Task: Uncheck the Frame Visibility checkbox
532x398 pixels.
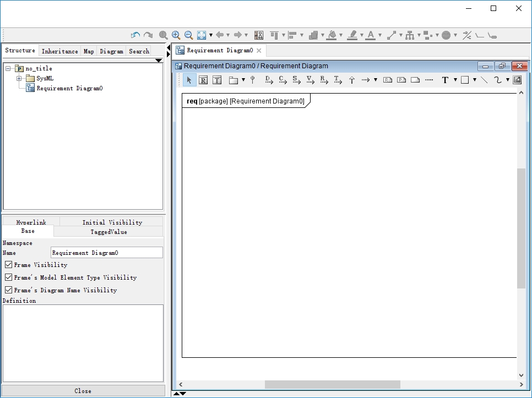Action: point(8,265)
